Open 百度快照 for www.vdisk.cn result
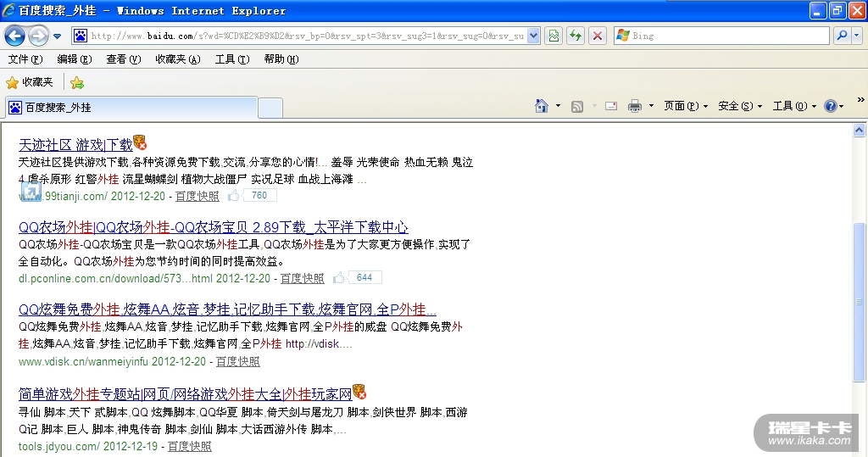868x457 pixels. (237, 362)
